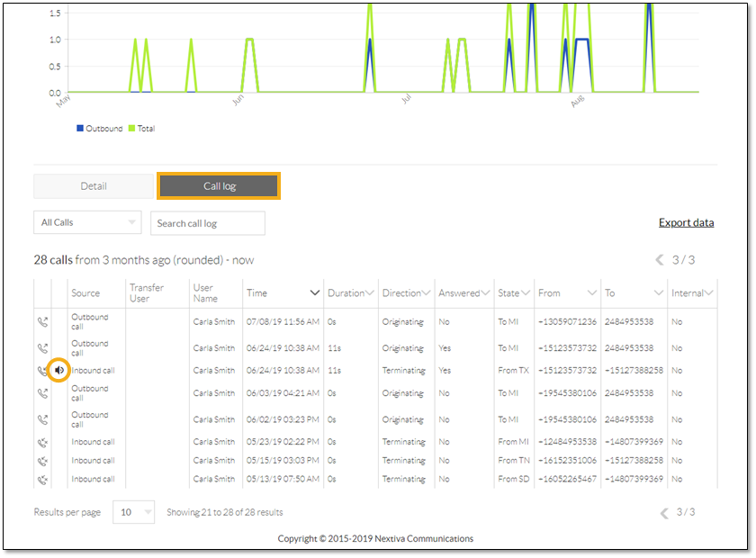Click the Transfer User column header

147,293
